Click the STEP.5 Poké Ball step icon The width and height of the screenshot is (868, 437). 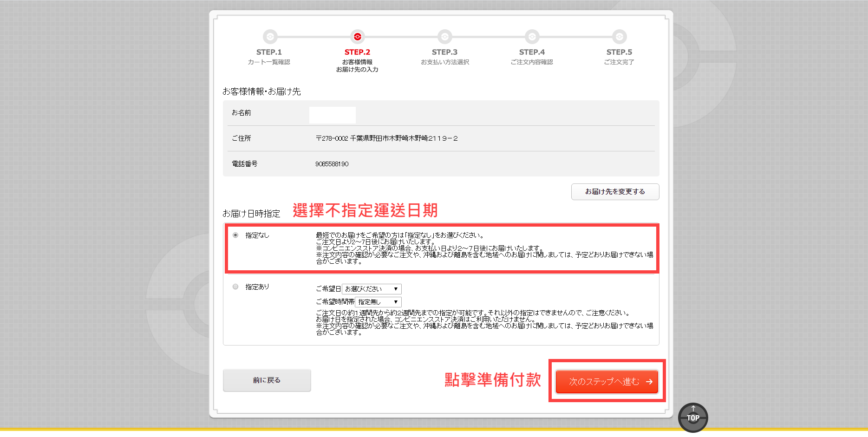tap(619, 37)
